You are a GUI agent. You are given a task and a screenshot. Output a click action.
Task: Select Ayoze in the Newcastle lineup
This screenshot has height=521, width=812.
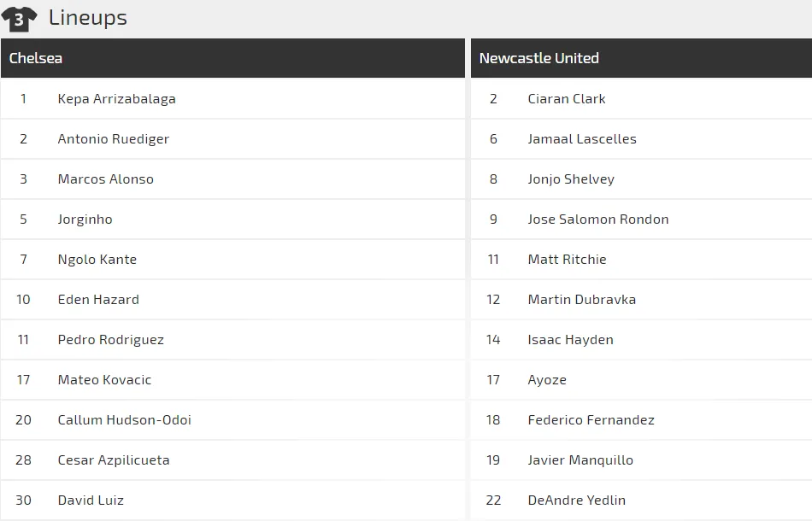click(x=547, y=380)
